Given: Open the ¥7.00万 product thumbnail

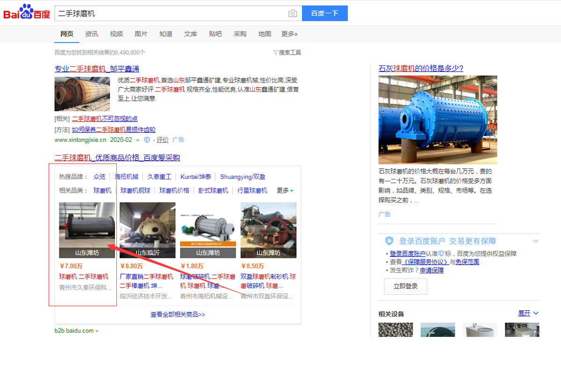Looking at the screenshot, I should point(87,230).
